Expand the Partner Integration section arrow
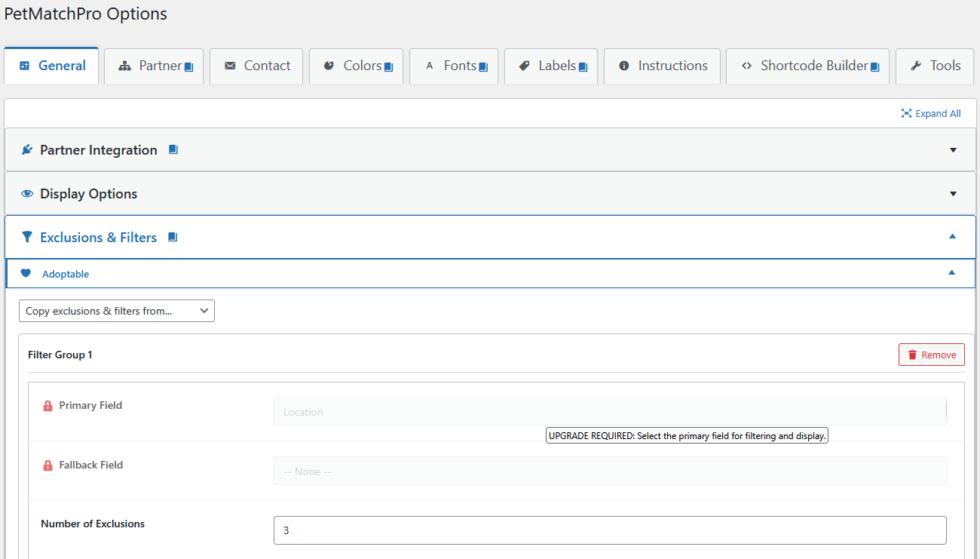This screenshot has width=980, height=559. (x=953, y=150)
